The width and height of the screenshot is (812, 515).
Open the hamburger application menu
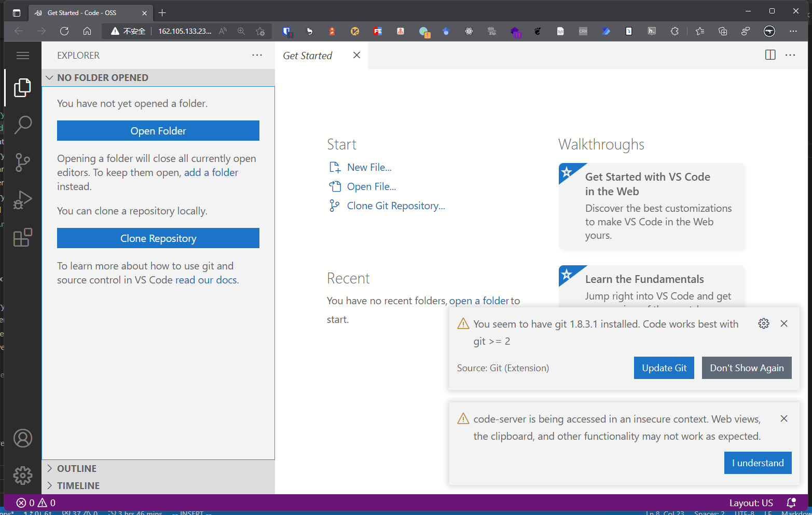coord(23,55)
